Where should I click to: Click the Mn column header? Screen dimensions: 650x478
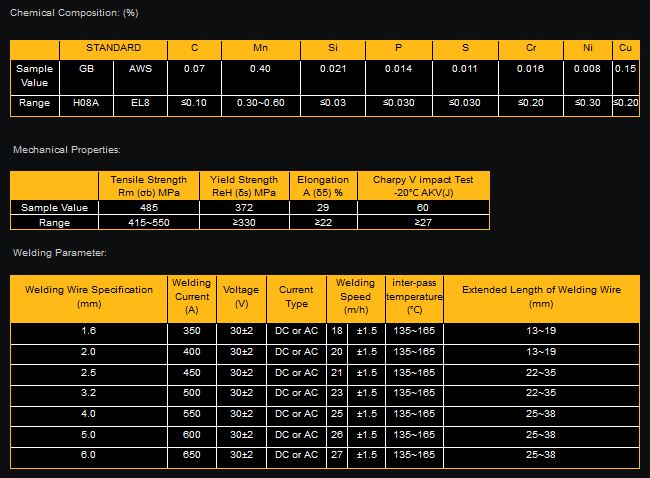[x=260, y=48]
